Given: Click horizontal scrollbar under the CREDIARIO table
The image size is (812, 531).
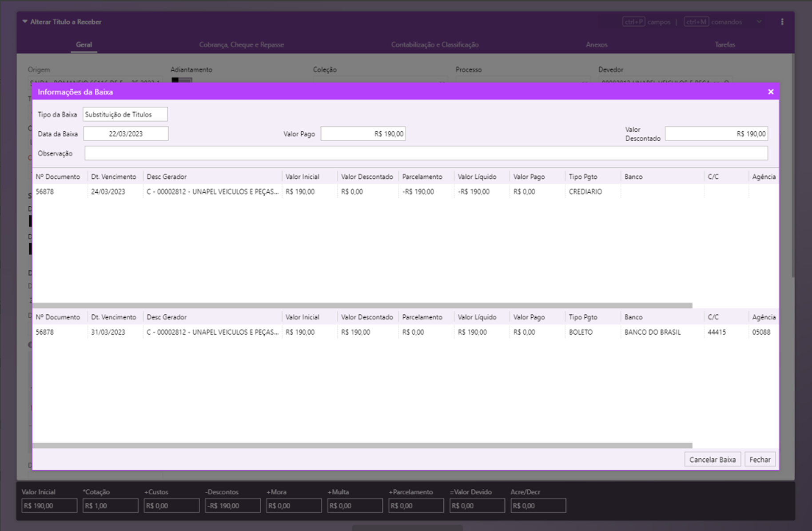Looking at the screenshot, I should click(x=362, y=306).
